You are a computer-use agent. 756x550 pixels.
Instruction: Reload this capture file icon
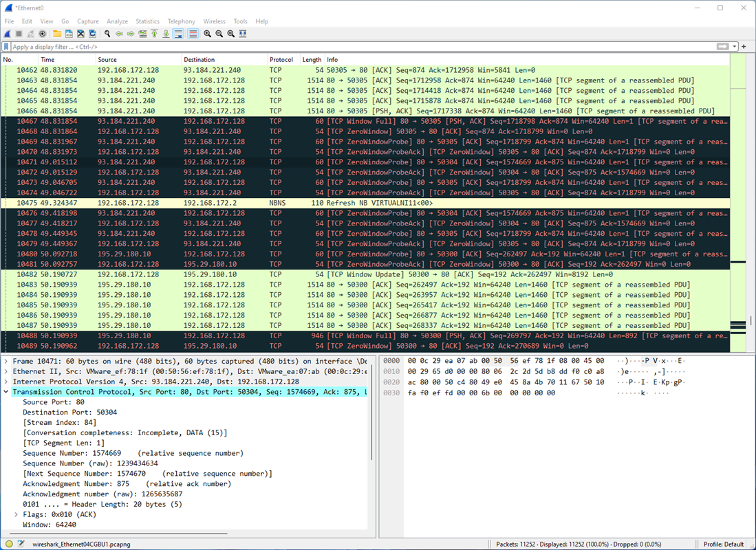point(93,34)
